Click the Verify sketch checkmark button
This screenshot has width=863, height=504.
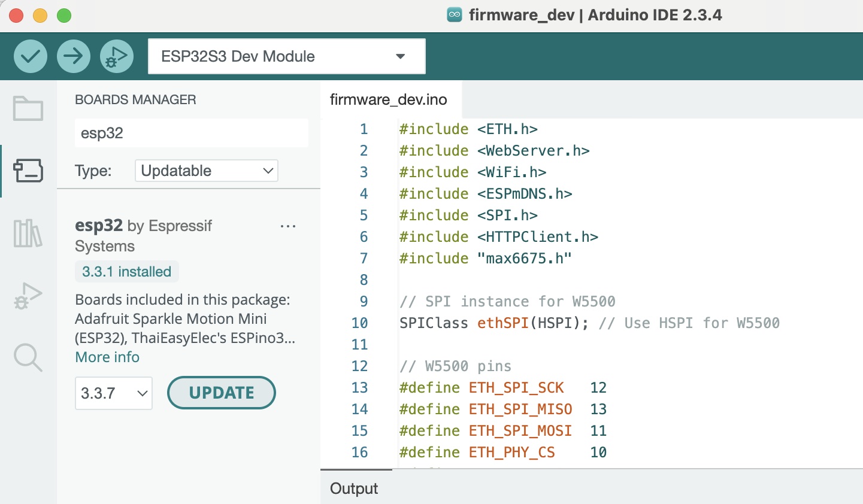(x=31, y=57)
